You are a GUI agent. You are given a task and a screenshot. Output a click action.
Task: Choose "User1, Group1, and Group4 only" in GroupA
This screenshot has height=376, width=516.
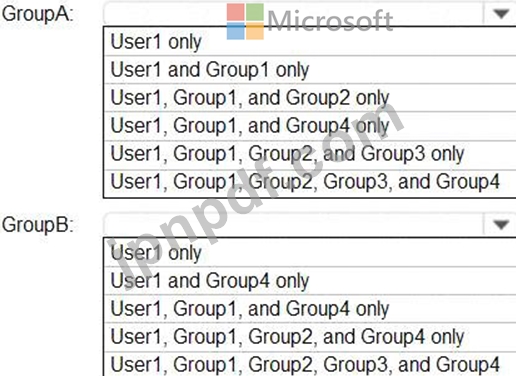pyautogui.click(x=310, y=126)
